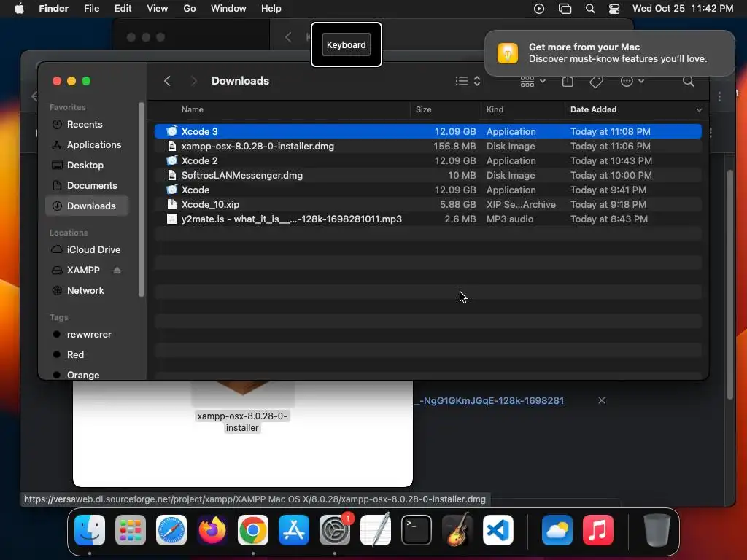747x560 pixels.
Task: Click the Tips lightbulb notification icon
Action: [x=508, y=52]
